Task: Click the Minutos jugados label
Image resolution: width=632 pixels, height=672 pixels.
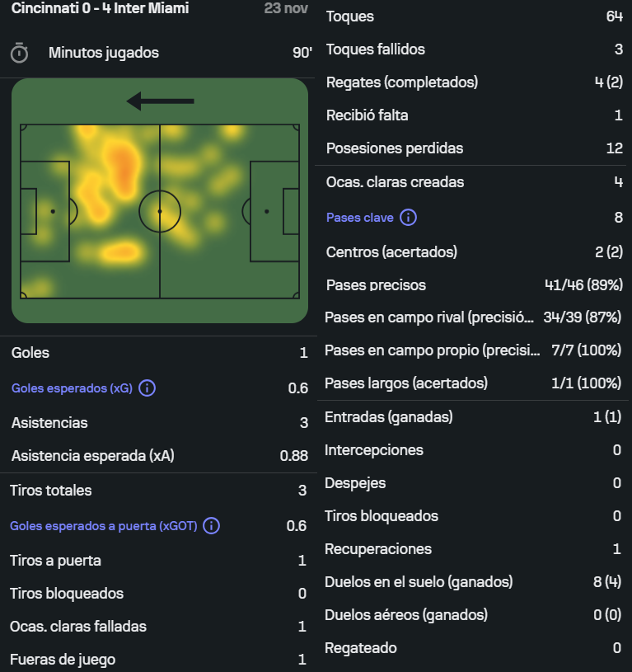Action: (104, 53)
